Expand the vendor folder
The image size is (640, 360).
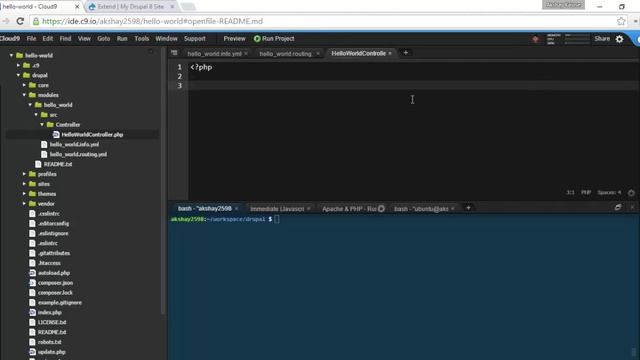click(x=24, y=204)
